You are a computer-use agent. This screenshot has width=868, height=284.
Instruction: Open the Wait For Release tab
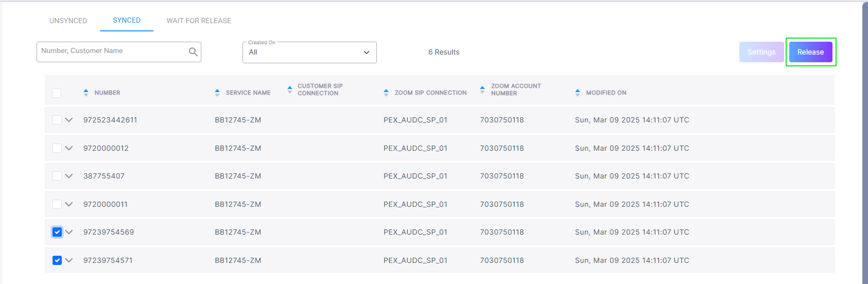point(199,21)
